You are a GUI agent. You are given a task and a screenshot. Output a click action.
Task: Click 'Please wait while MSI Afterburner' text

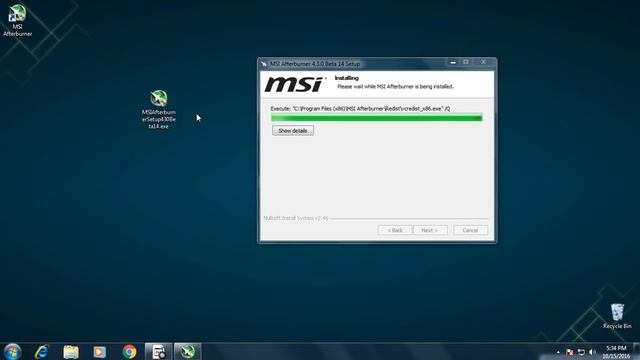pos(395,87)
